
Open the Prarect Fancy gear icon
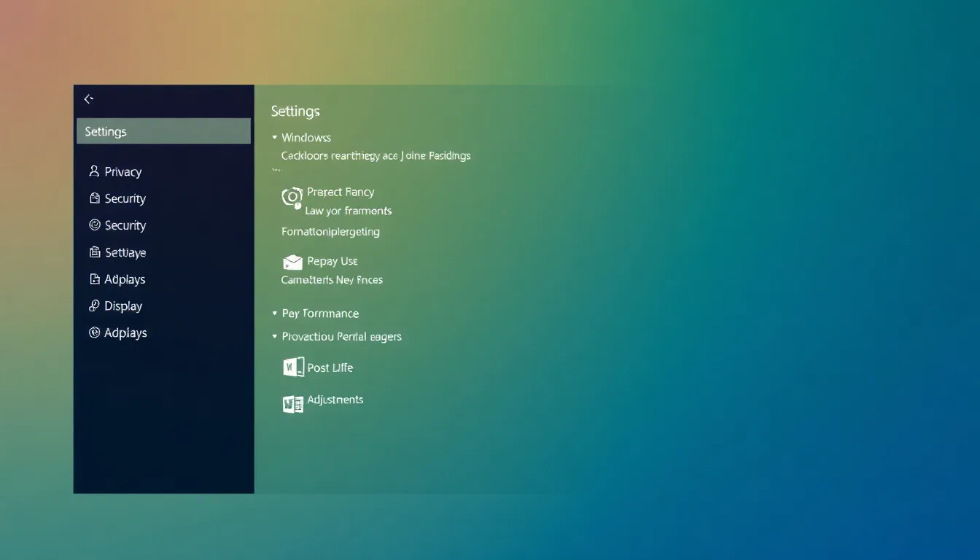292,198
